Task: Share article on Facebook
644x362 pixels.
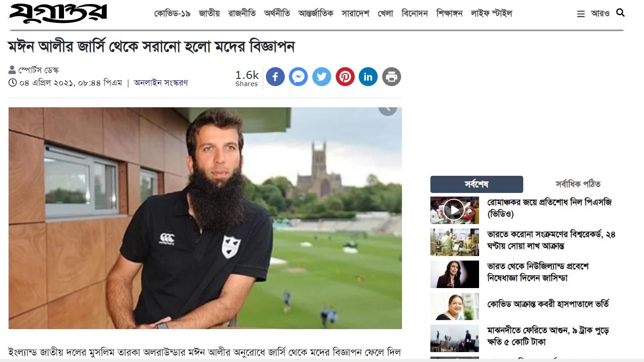Action: pos(275,77)
